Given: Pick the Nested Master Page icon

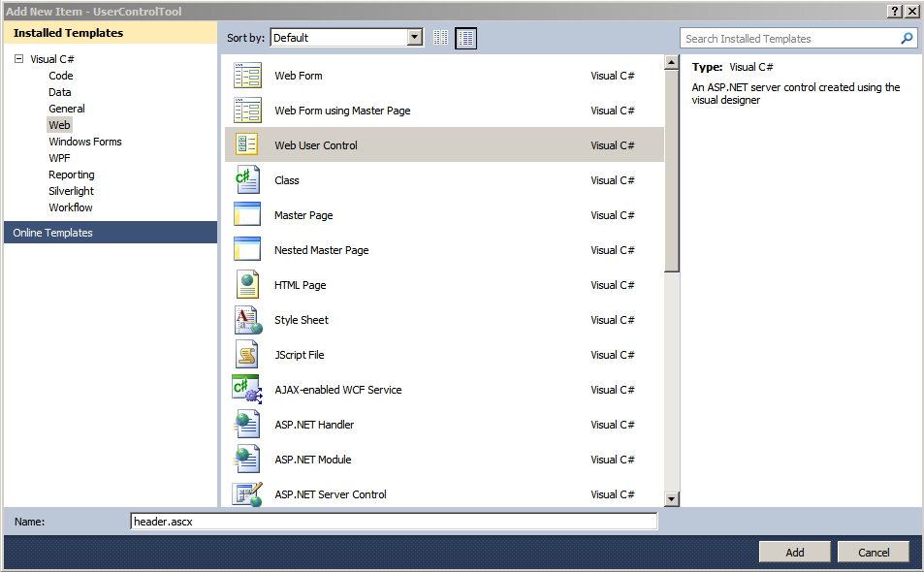Looking at the screenshot, I should [x=247, y=249].
